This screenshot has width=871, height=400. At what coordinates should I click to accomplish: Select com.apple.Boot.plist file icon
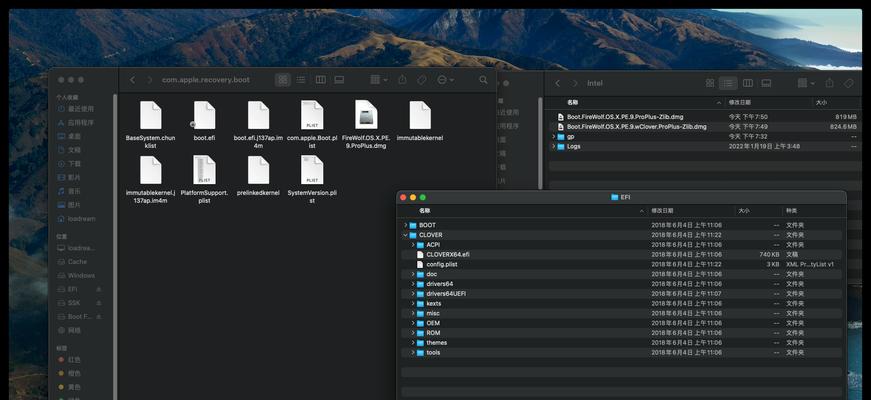[x=312, y=116]
